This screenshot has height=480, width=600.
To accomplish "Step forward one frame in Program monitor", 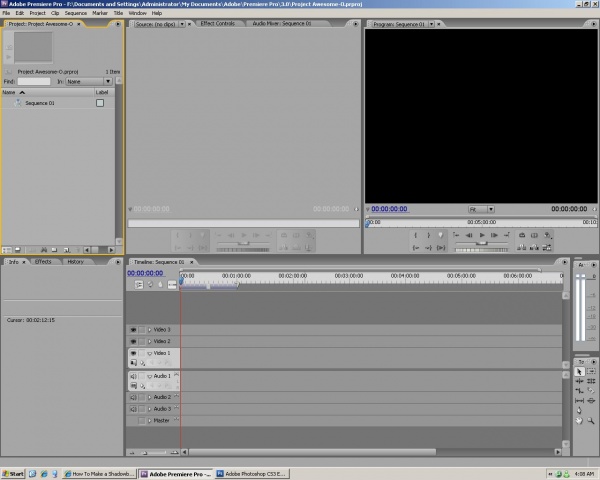I will [x=494, y=235].
